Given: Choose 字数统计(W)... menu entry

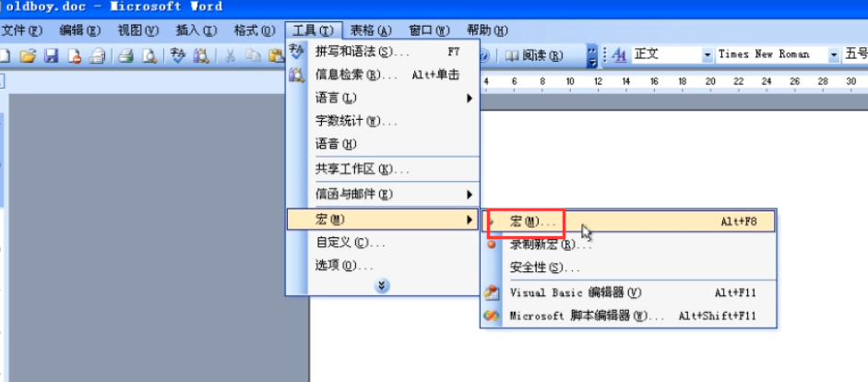Looking at the screenshot, I should 383,121.
